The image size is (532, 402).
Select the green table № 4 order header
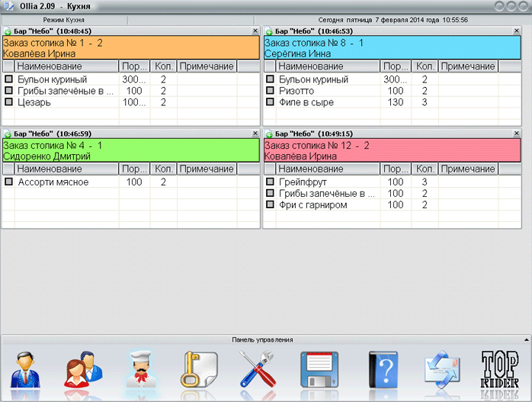131,150
